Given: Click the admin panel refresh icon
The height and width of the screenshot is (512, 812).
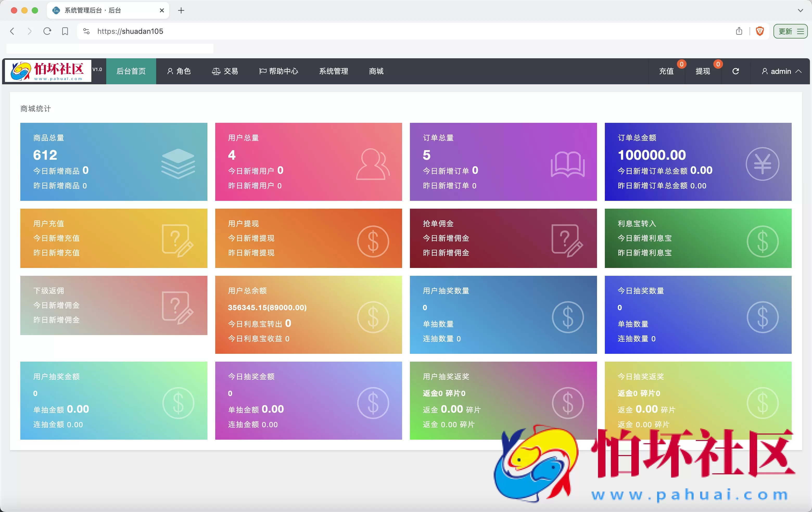Looking at the screenshot, I should (735, 71).
